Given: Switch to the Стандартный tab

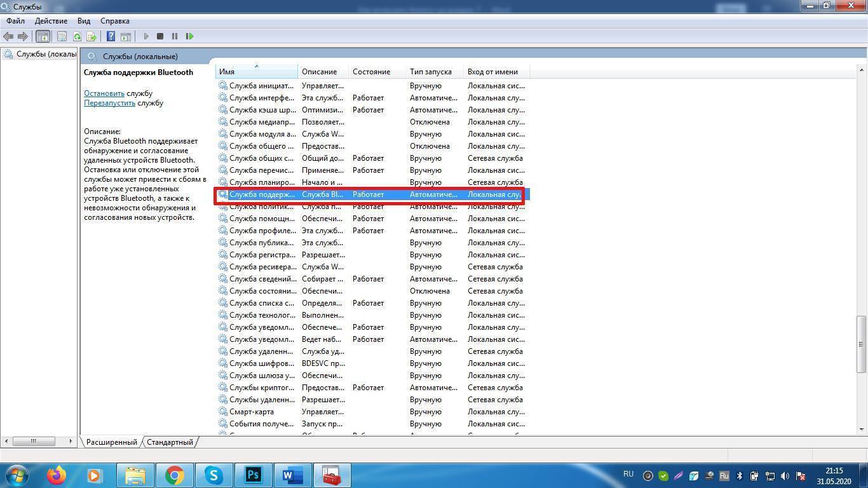Looking at the screenshot, I should (x=170, y=442).
